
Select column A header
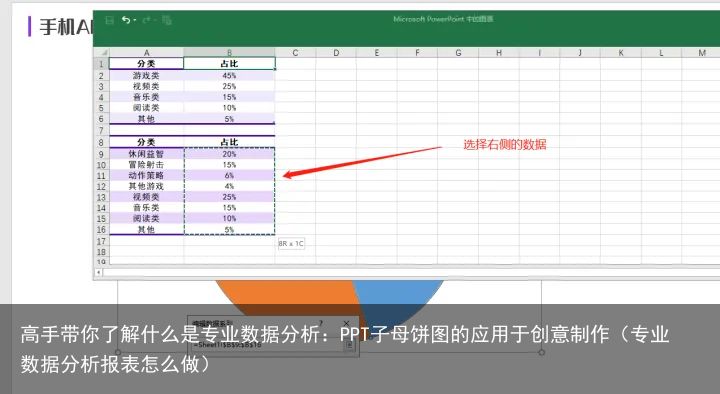tap(146, 52)
